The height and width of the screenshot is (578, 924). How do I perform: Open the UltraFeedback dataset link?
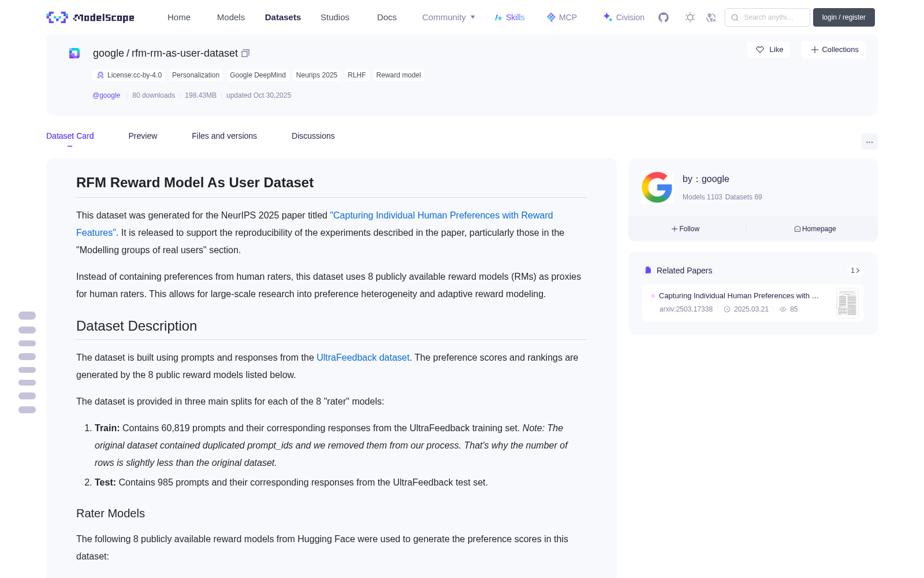[x=363, y=357]
